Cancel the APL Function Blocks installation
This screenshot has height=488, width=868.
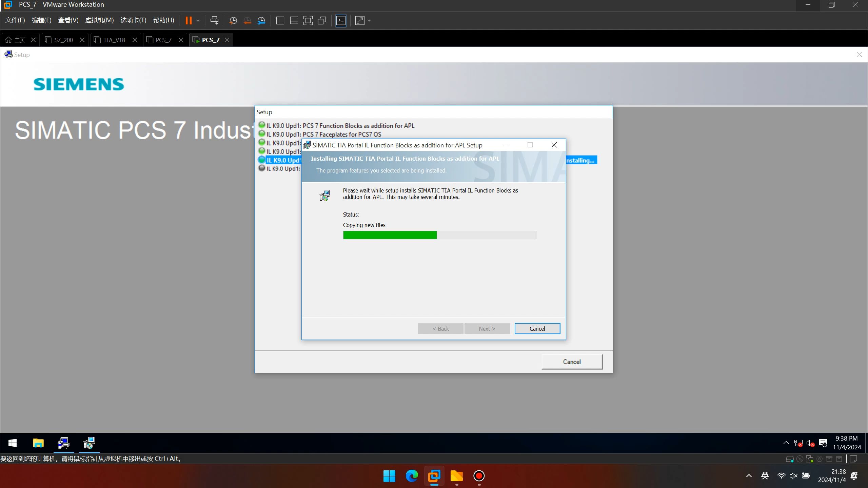537,329
